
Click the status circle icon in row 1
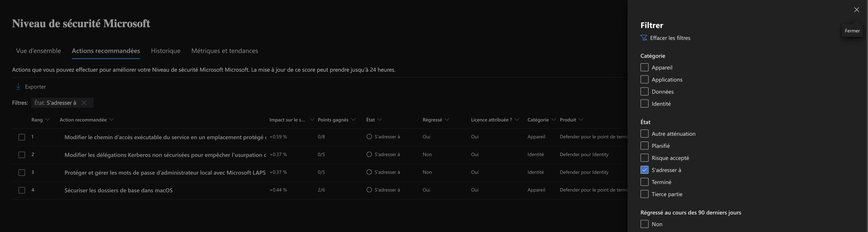(x=369, y=137)
